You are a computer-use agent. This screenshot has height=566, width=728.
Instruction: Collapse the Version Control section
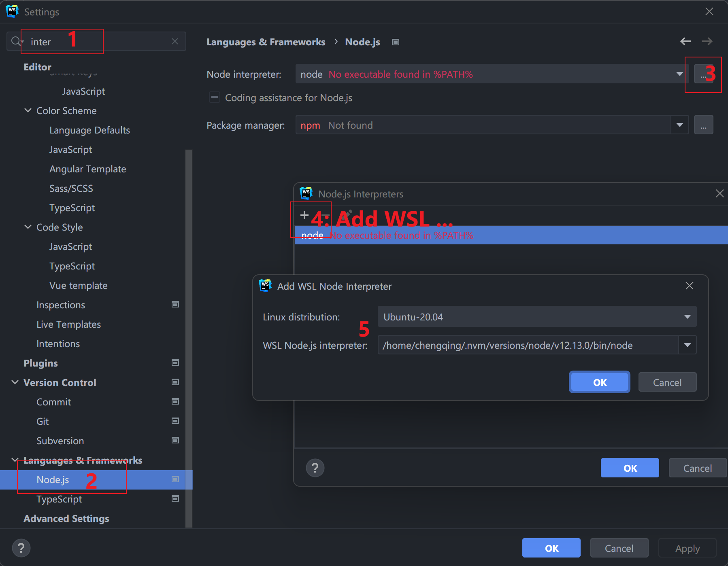(15, 382)
